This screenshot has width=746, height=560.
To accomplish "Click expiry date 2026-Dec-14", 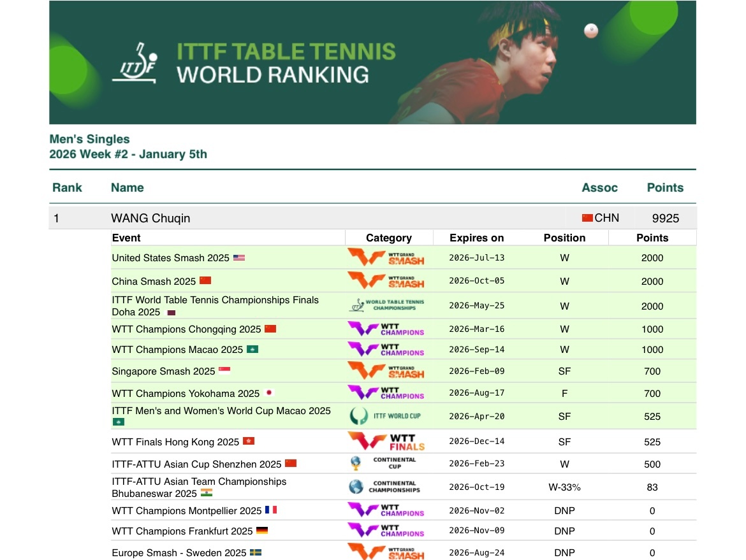I will tap(477, 441).
